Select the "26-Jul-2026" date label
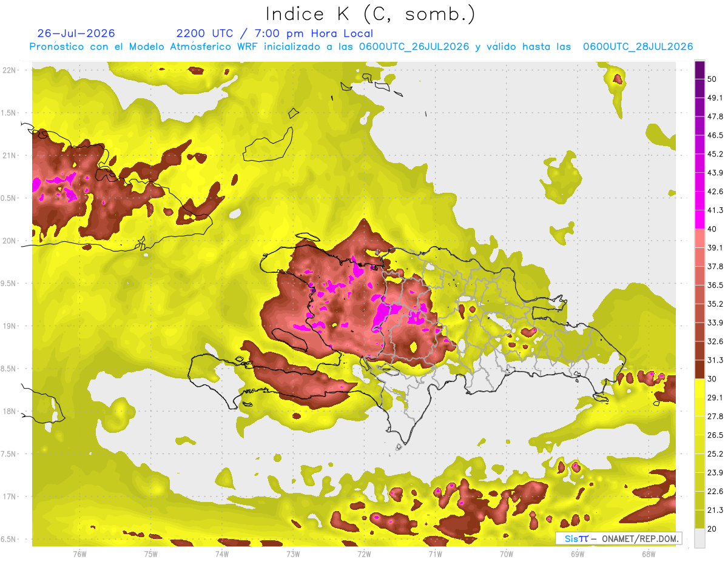Screen dimensions: 728x562 point(76,33)
